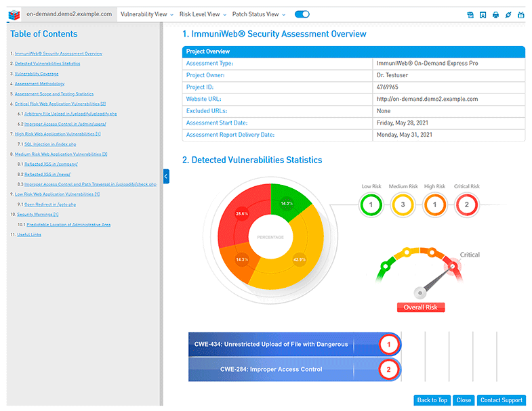The image size is (532, 411).
Task: Click the calendar icon in top toolbar
Action: [520, 15]
